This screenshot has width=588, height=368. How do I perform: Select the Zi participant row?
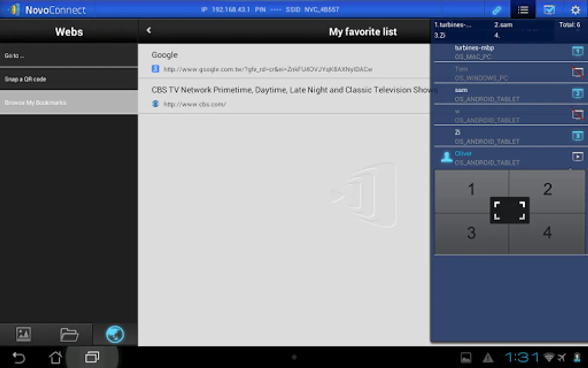(x=511, y=137)
